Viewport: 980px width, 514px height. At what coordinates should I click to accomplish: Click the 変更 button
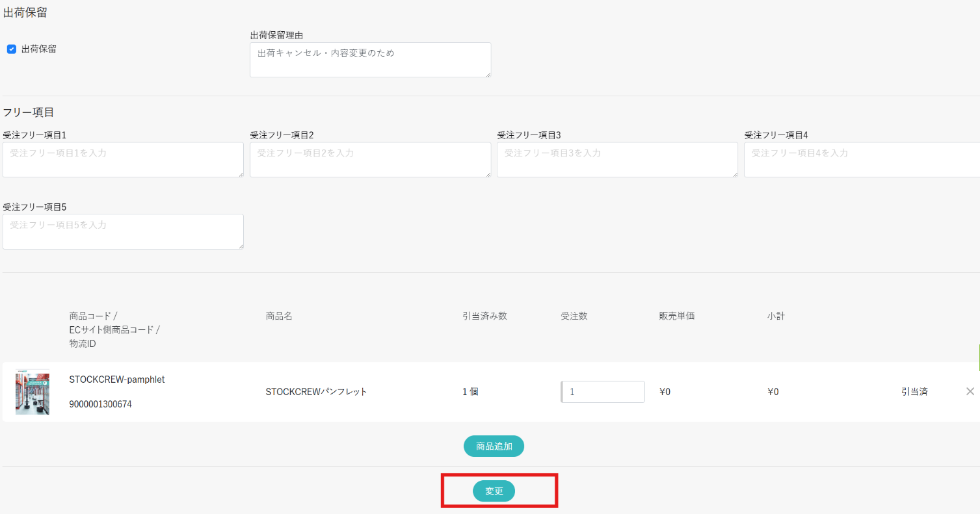tap(494, 491)
